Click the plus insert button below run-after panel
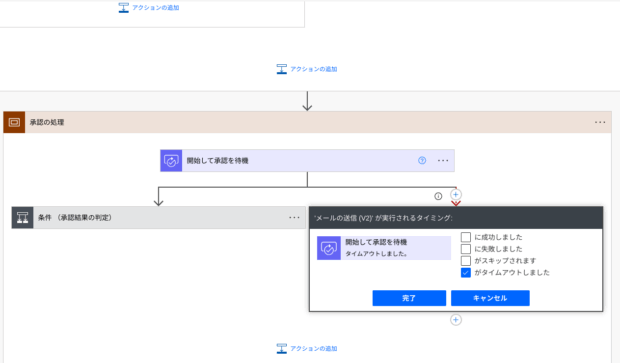620x363 pixels. [456, 320]
